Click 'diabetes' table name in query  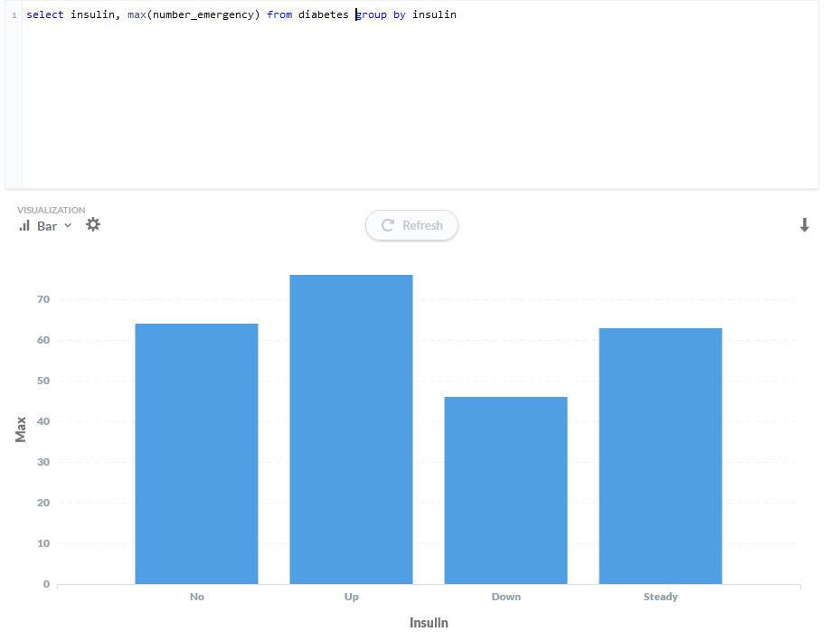[324, 14]
